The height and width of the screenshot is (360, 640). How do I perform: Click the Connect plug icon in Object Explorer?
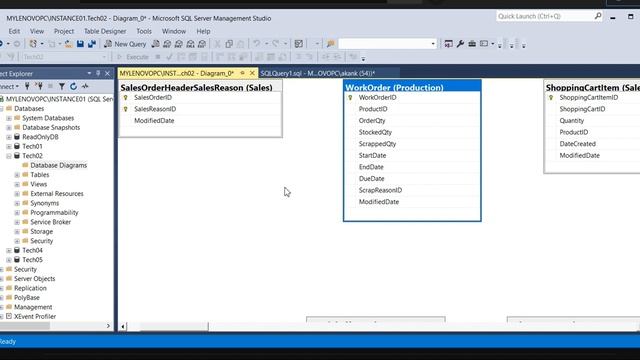pos(27,86)
